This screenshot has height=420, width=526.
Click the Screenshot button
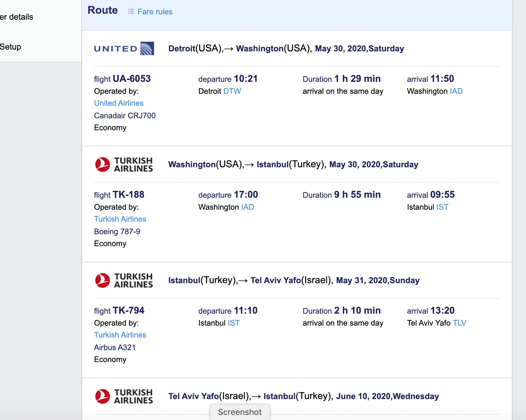pos(240,412)
